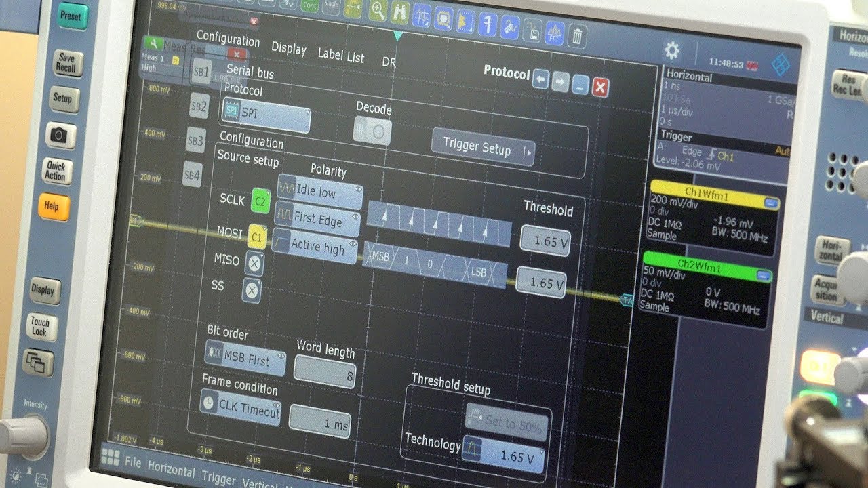Viewport: 868px width, 488px height.
Task: Click the Rohde & Schwarz logo icon
Action: tap(781, 64)
